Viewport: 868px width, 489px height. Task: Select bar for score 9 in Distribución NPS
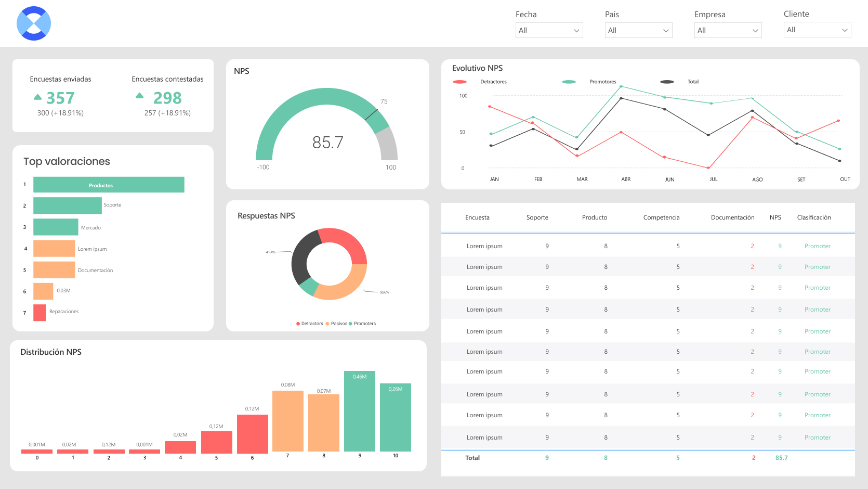click(360, 411)
